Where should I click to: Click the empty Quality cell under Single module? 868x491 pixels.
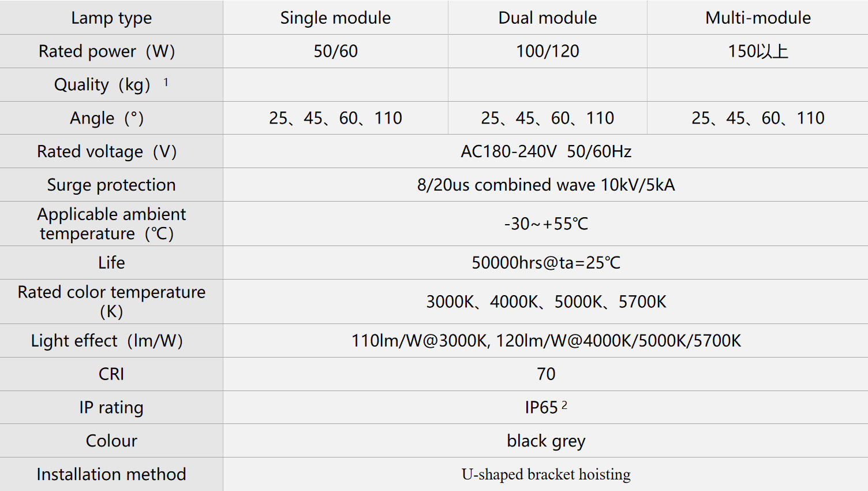click(335, 84)
